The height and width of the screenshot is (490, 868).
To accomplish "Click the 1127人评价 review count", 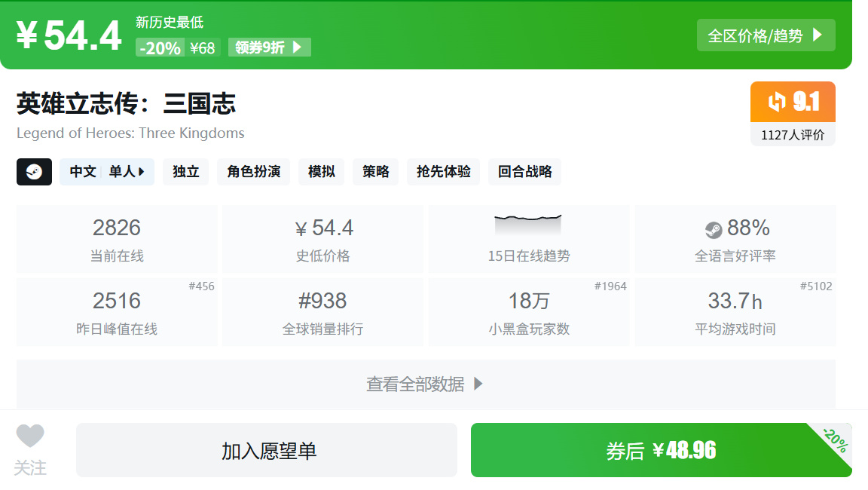I will pyautogui.click(x=793, y=134).
